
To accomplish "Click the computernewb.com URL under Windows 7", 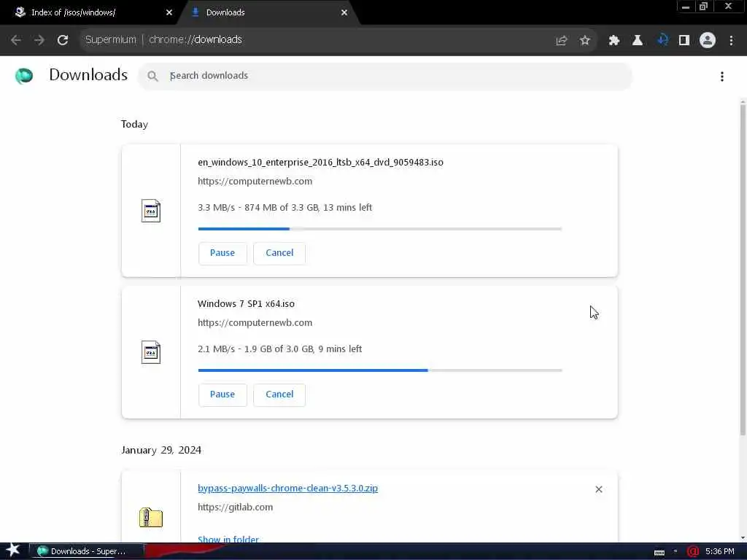I will pos(255,323).
